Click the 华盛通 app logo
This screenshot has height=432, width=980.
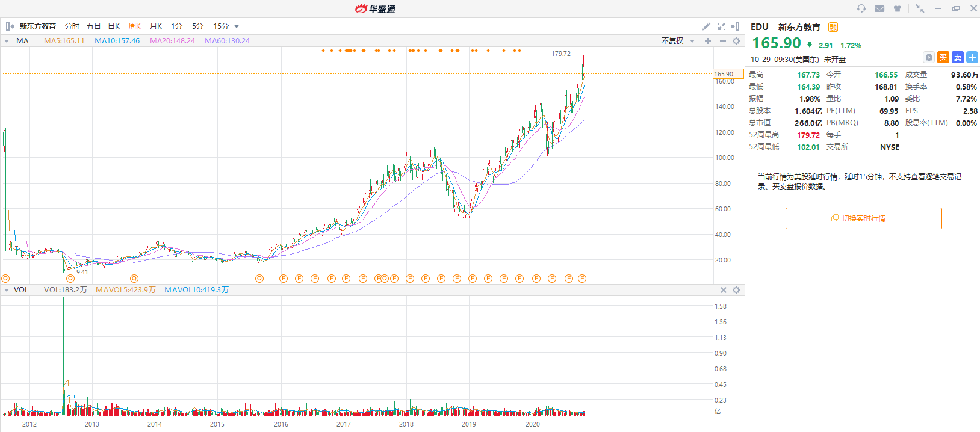click(375, 8)
